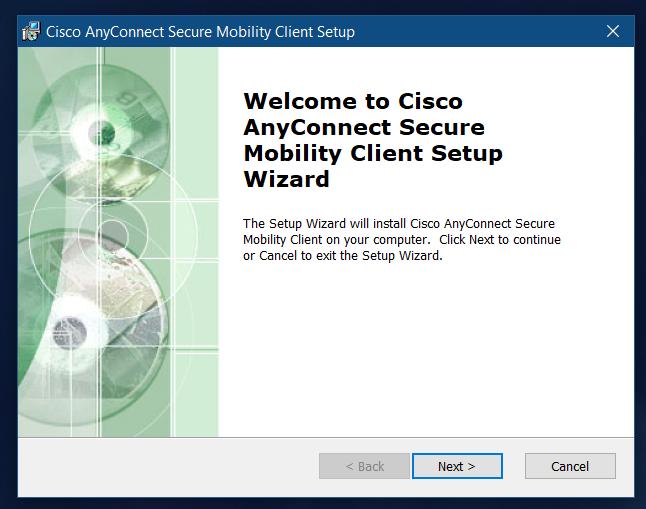
Task: Click the light green strip beside banner
Action: pos(197,242)
